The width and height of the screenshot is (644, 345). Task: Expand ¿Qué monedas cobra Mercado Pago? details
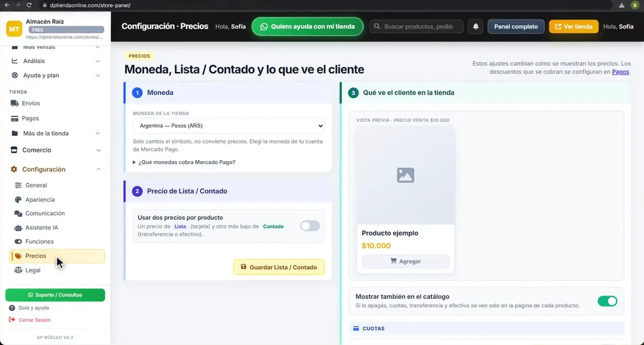184,162
